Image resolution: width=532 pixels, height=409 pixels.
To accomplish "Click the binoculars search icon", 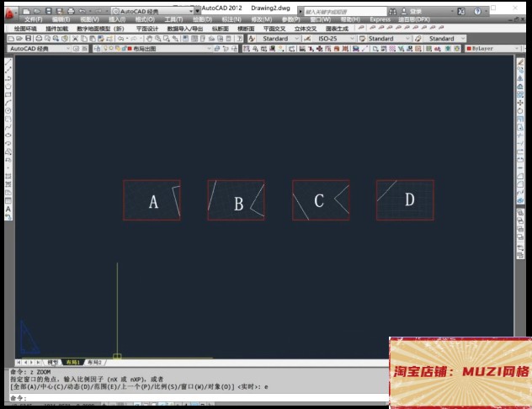I will 392,11.
